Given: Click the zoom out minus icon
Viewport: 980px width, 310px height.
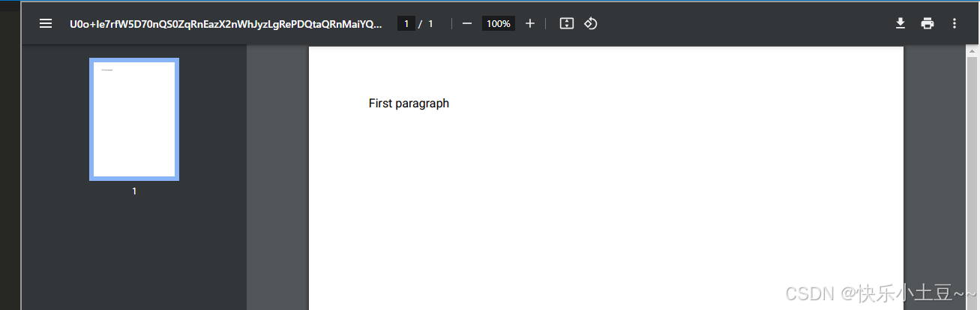Looking at the screenshot, I should tap(467, 23).
